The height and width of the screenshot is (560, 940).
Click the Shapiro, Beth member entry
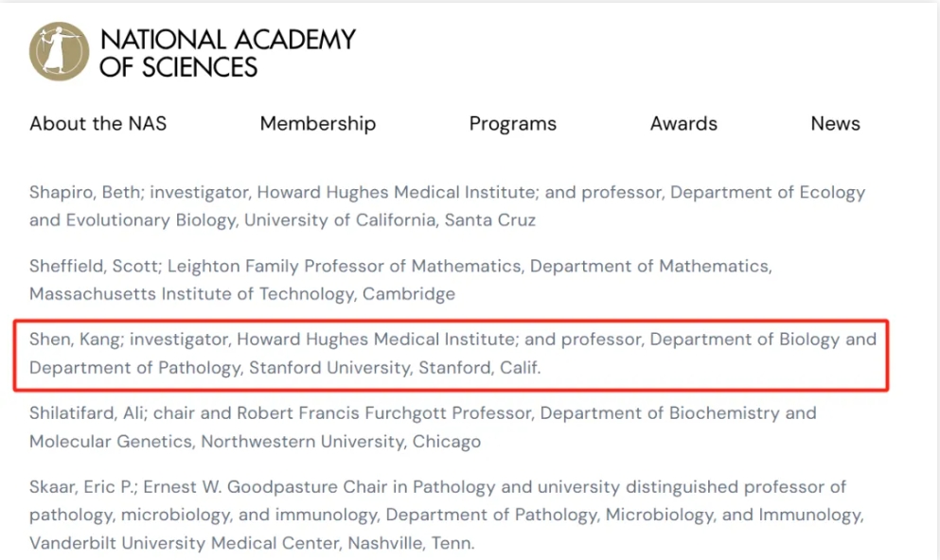click(447, 206)
